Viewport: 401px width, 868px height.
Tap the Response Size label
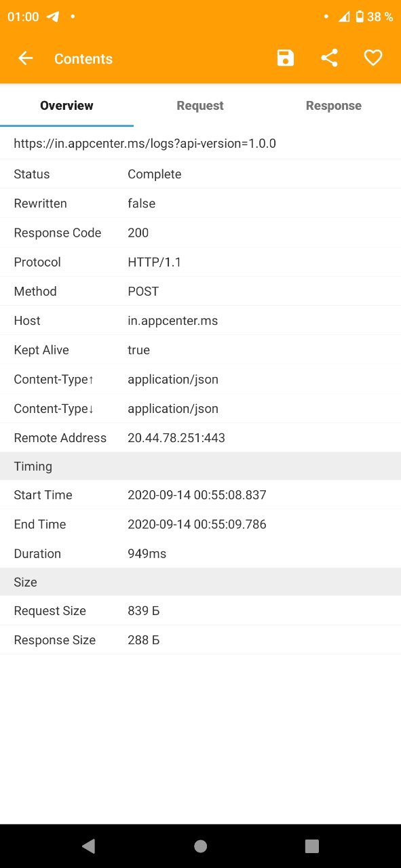pyautogui.click(x=55, y=640)
